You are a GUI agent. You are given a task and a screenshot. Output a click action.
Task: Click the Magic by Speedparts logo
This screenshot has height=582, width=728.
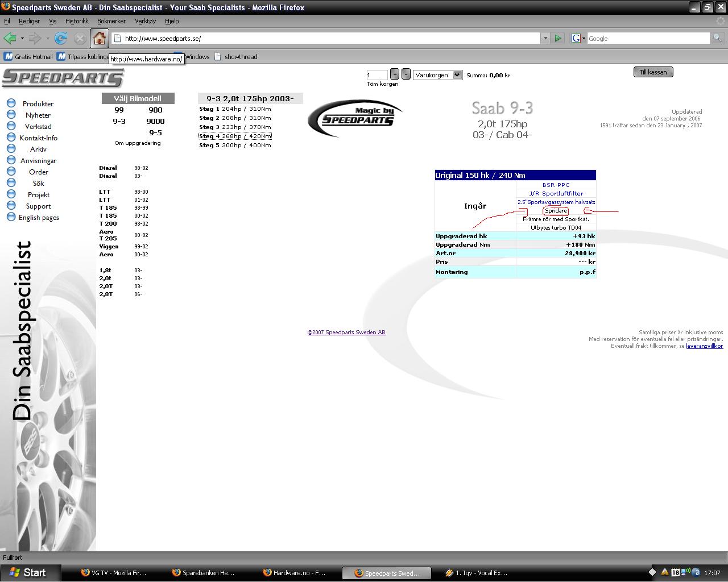pyautogui.click(x=355, y=118)
